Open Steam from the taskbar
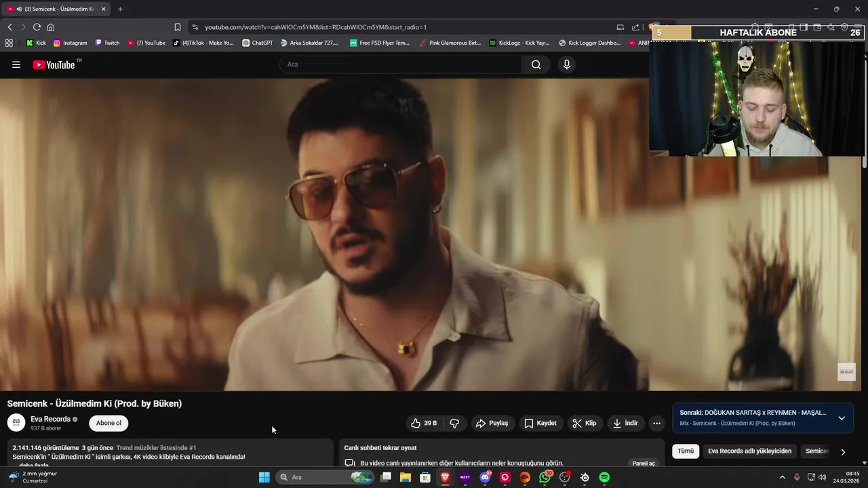This screenshot has width=868, height=488. point(585,477)
